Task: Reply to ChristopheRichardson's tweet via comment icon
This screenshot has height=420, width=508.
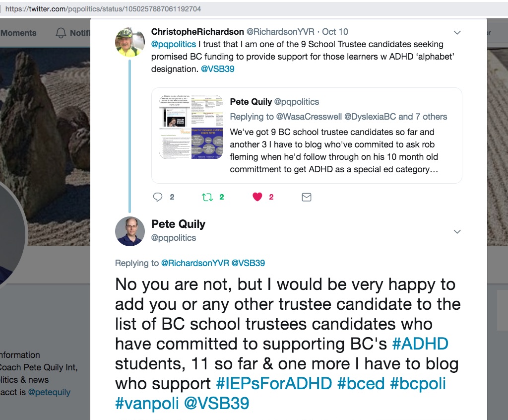Action: [x=158, y=197]
